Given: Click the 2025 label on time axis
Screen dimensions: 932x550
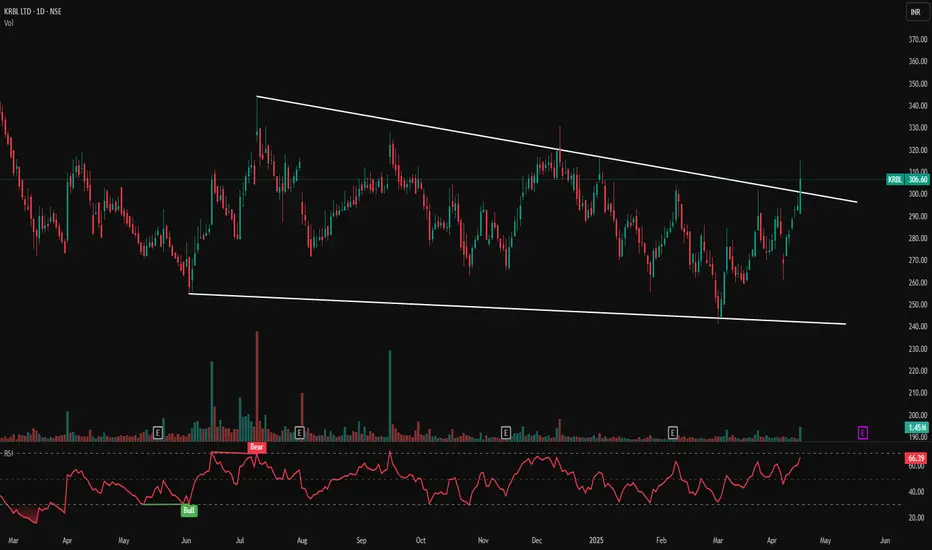Looking at the screenshot, I should tap(596, 540).
